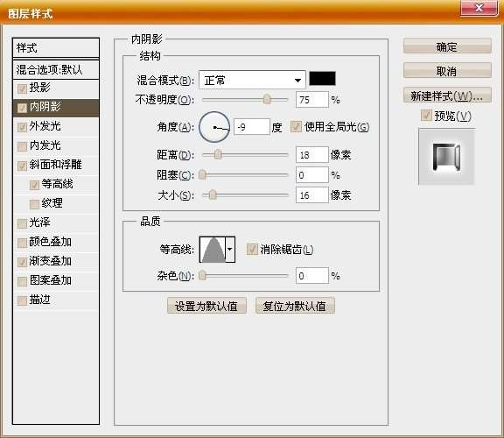
Task: Click 设置为默认值 button
Action: (x=206, y=306)
